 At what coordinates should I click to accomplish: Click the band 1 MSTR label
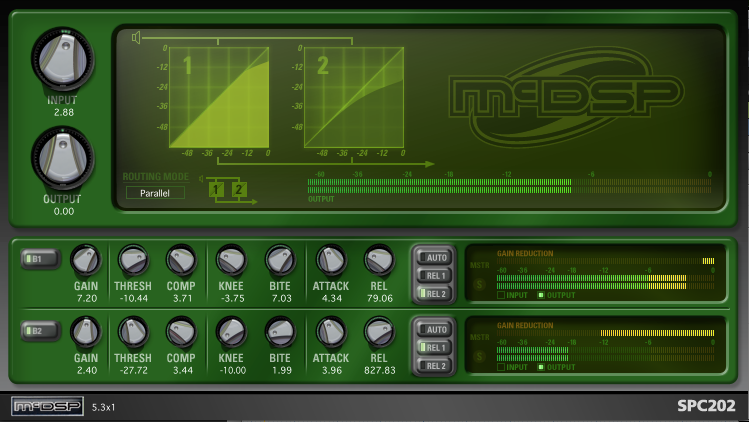480,265
